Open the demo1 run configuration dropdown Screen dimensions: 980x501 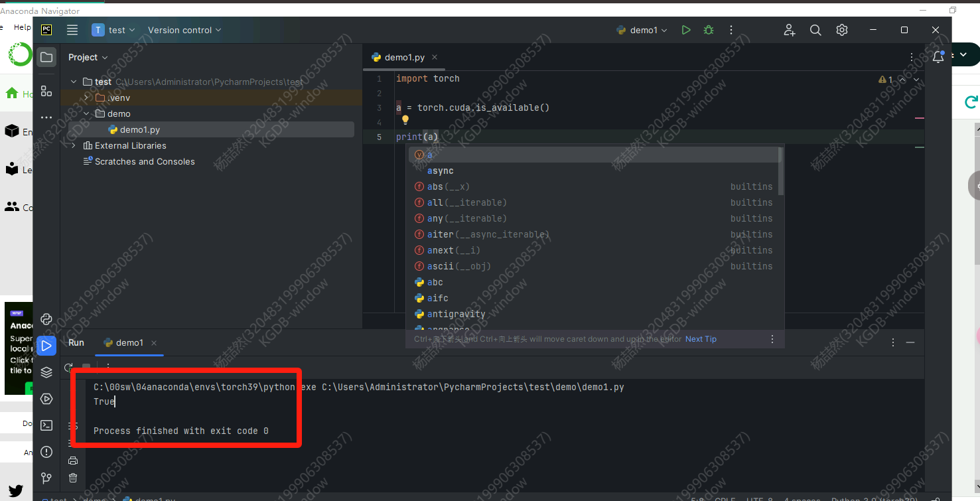pos(642,30)
